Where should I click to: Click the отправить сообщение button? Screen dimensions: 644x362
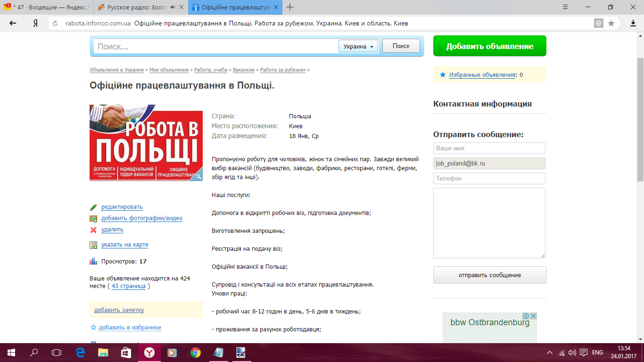pos(490,275)
